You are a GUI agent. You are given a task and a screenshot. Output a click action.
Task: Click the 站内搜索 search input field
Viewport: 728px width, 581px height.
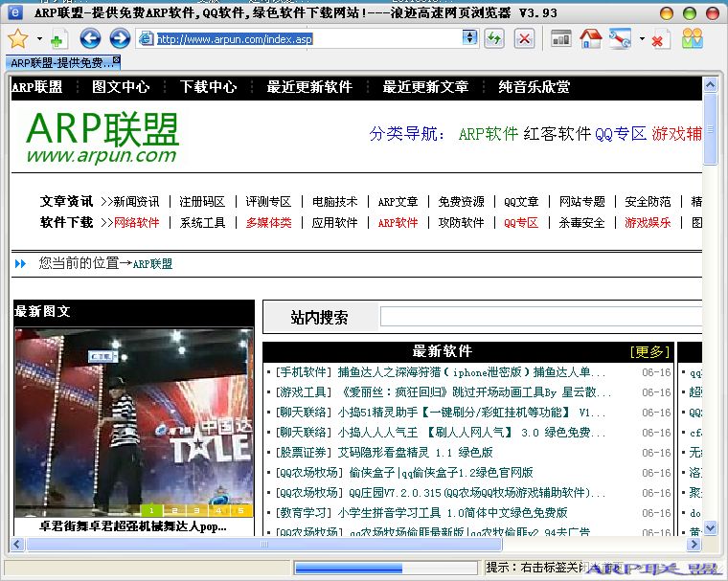pos(541,317)
